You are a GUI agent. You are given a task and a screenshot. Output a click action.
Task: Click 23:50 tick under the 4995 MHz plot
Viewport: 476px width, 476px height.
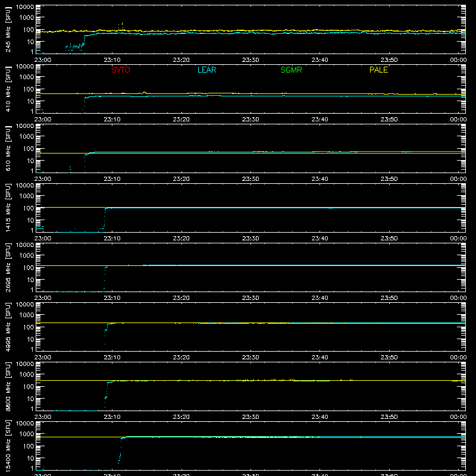[x=389, y=358]
